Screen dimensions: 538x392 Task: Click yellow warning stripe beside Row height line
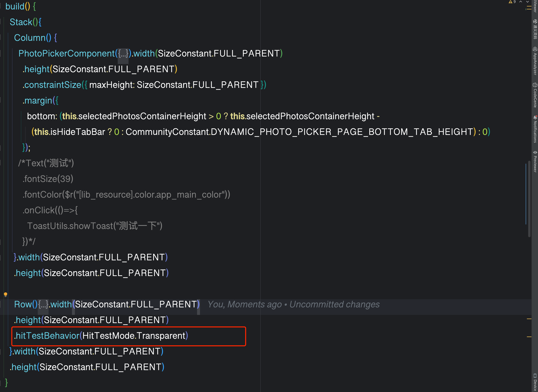click(x=529, y=319)
